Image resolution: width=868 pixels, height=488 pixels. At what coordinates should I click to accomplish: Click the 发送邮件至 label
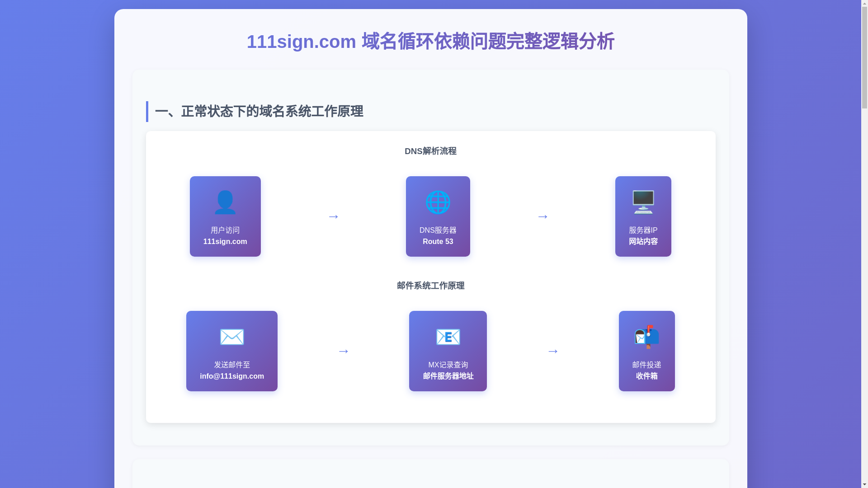231,365
